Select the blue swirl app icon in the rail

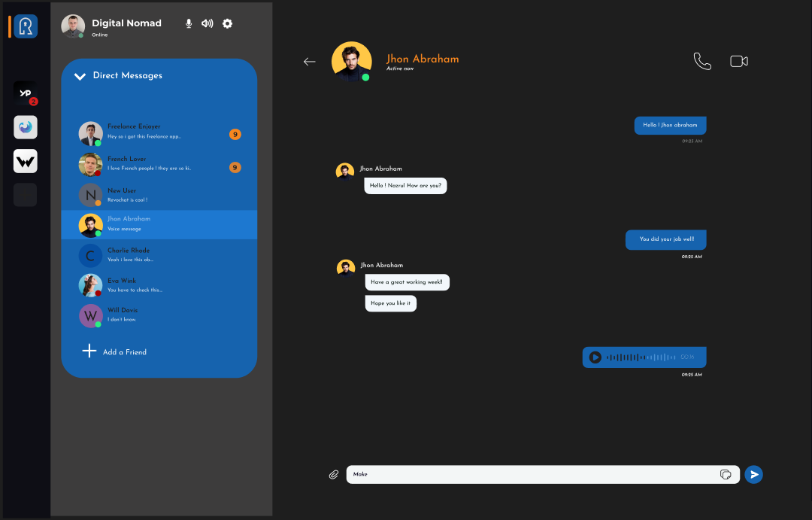pyautogui.click(x=25, y=127)
